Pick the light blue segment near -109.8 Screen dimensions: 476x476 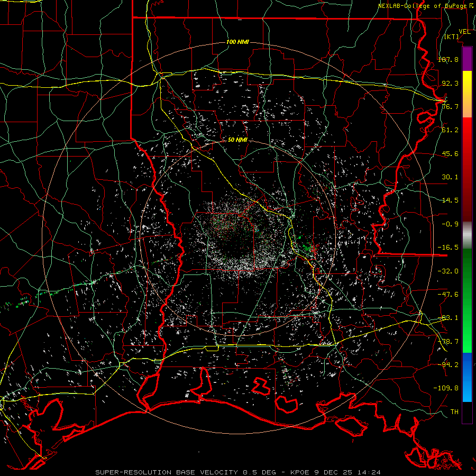coord(467,389)
